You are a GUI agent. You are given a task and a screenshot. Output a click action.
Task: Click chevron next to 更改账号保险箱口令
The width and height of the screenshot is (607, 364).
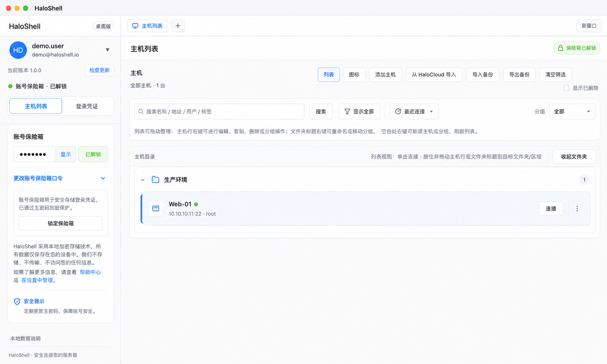click(x=103, y=178)
